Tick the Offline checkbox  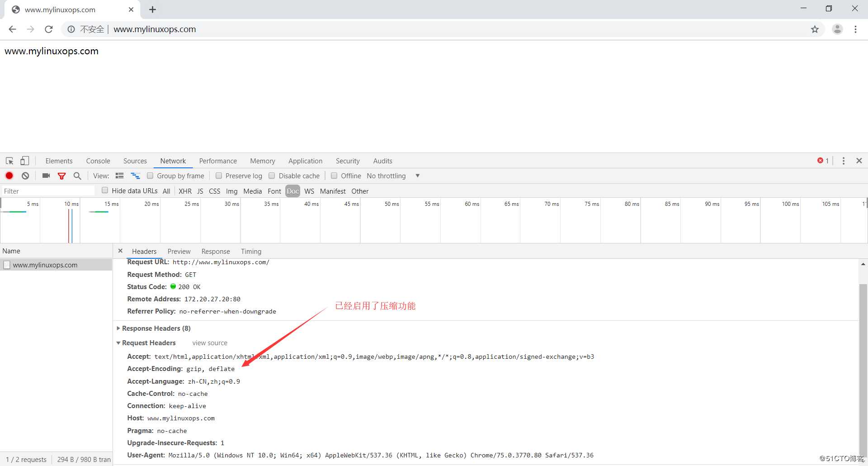tap(334, 176)
